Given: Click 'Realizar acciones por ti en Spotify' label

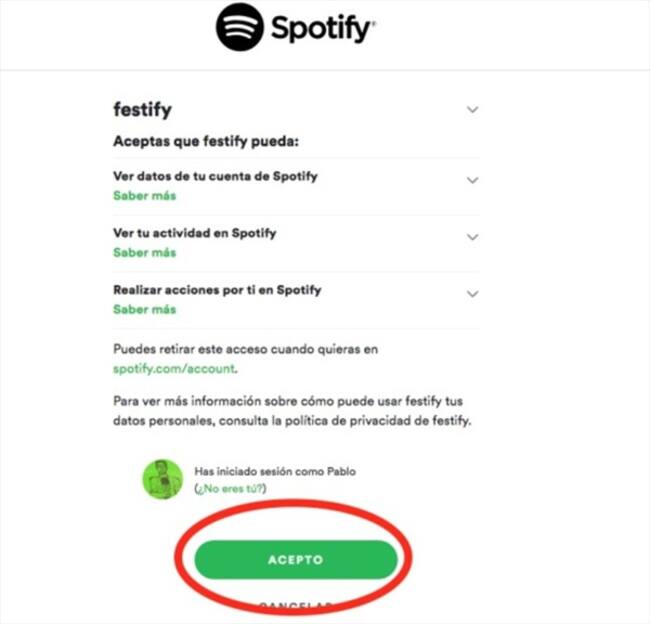Looking at the screenshot, I should pos(217,290).
